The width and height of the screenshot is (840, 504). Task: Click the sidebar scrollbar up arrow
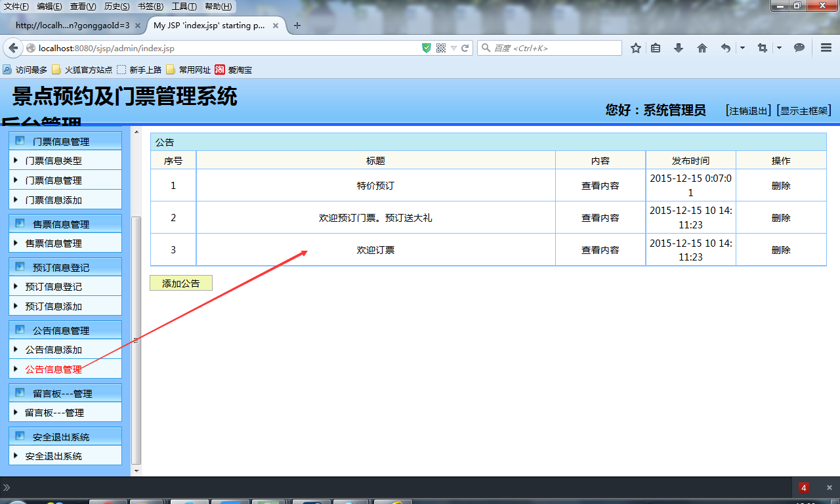(x=136, y=132)
